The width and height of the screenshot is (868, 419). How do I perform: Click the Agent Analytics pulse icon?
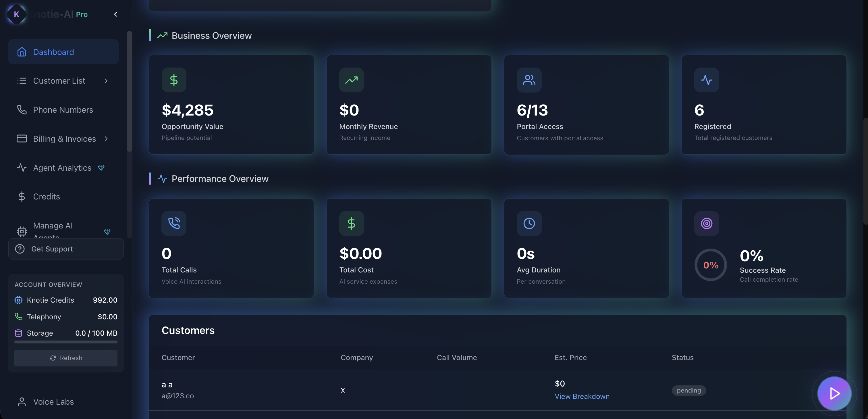[x=22, y=168]
